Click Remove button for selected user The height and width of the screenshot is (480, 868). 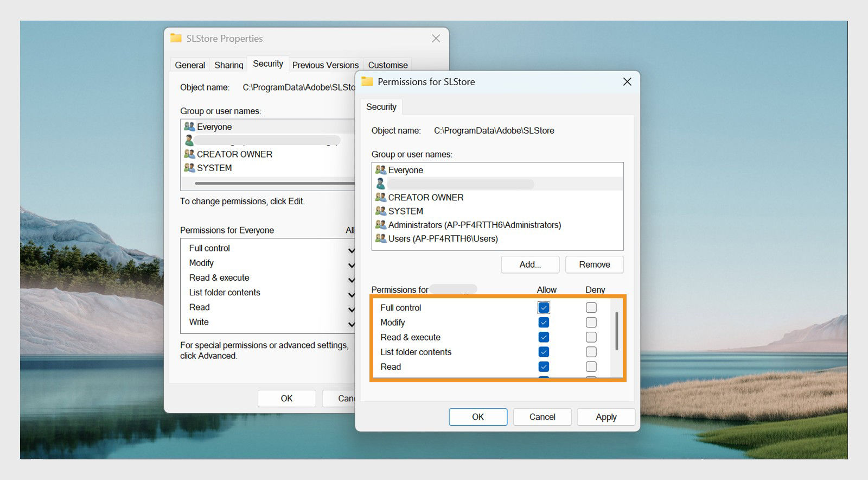coord(595,264)
